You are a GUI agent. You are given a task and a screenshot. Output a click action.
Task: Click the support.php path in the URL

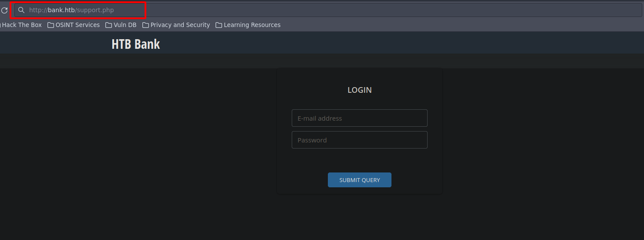(95, 10)
